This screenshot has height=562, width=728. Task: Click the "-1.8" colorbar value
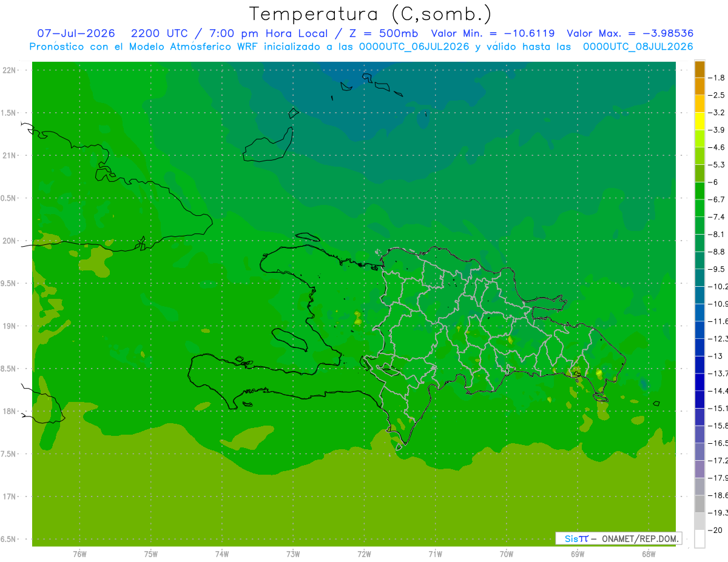pyautogui.click(x=717, y=78)
